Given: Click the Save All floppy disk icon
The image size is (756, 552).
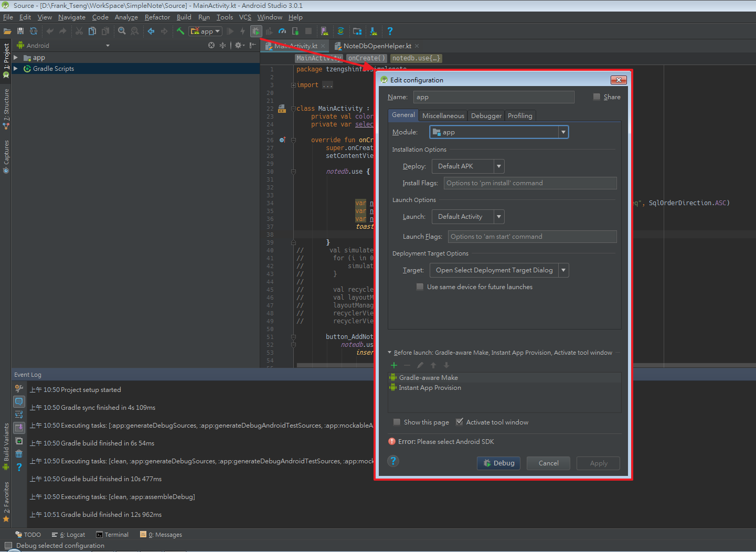Looking at the screenshot, I should (x=20, y=31).
